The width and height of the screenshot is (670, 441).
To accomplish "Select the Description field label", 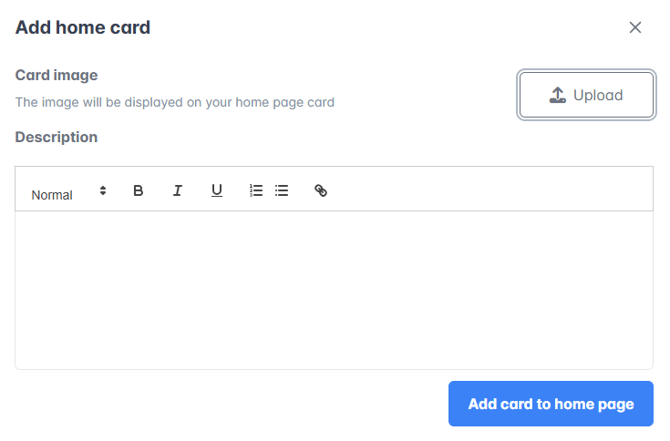I will point(56,137).
